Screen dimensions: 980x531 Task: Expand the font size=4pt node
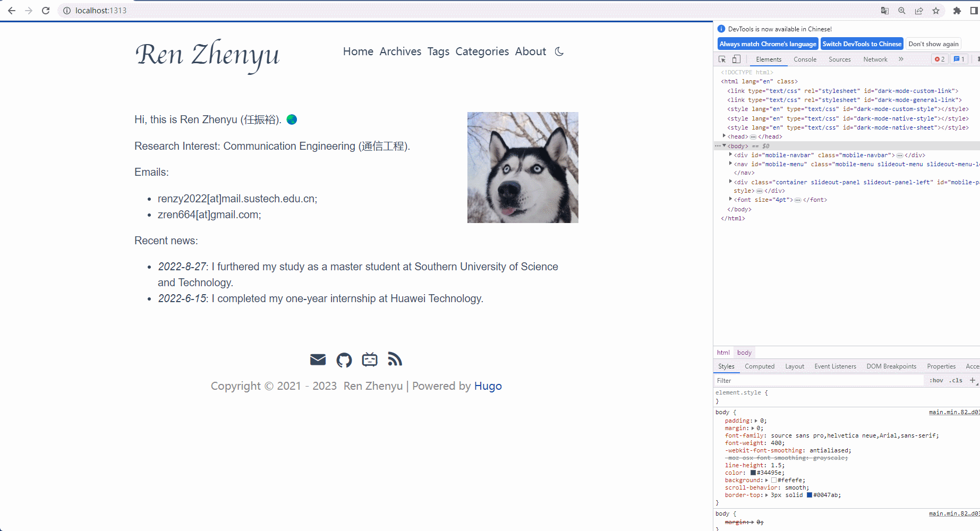tap(731, 199)
